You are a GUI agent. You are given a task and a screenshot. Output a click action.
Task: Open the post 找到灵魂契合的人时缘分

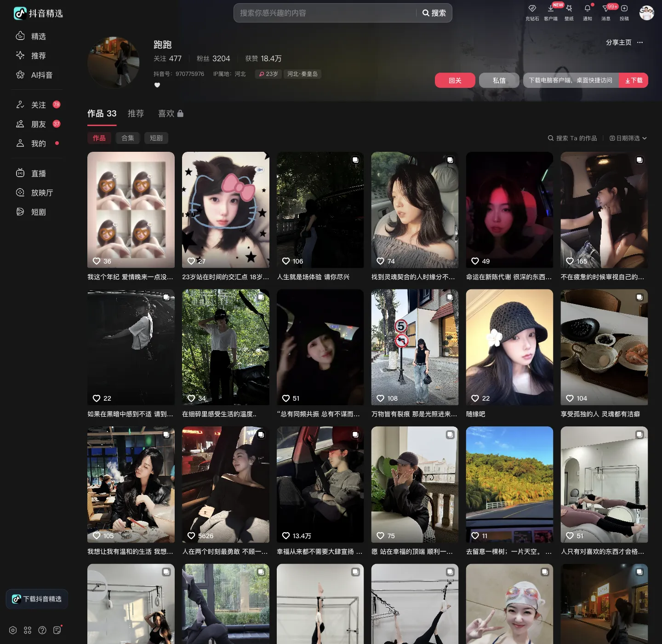point(415,210)
